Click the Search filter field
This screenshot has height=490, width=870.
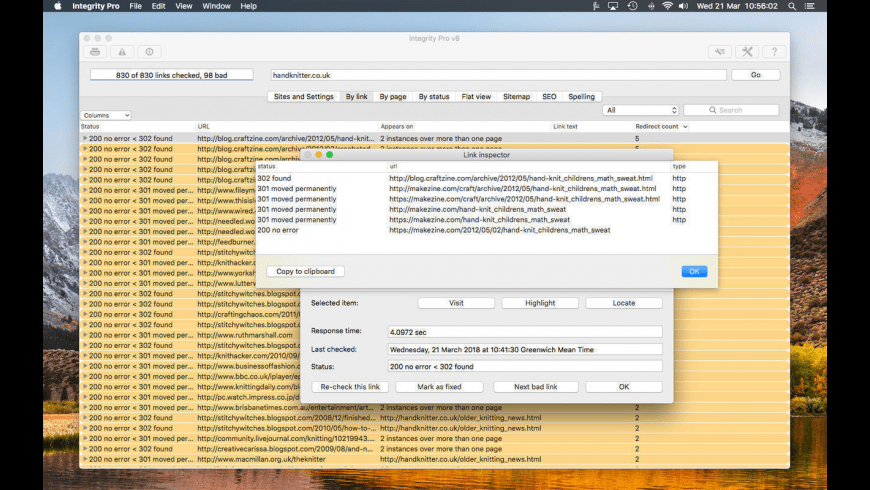point(731,110)
